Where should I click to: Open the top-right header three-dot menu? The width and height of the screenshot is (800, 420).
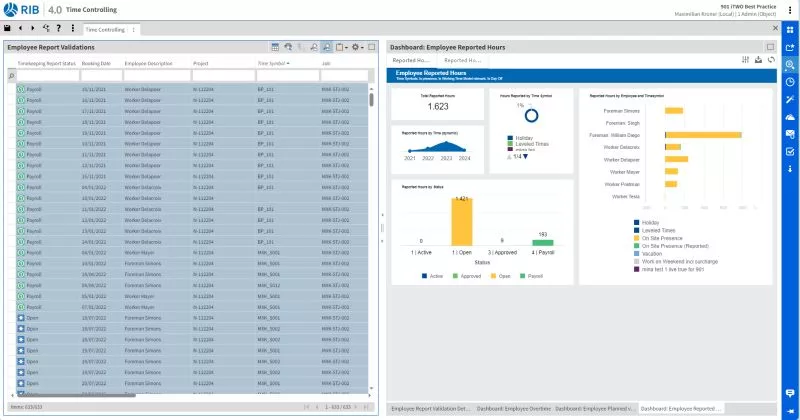790,10
